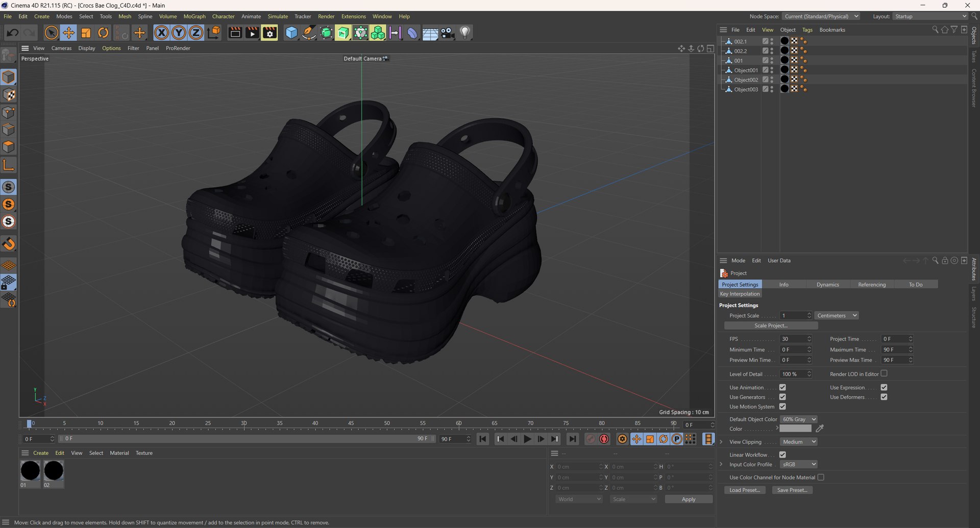The image size is (980, 528).
Task: Click the Undo arrow icon
Action: [x=12, y=33]
